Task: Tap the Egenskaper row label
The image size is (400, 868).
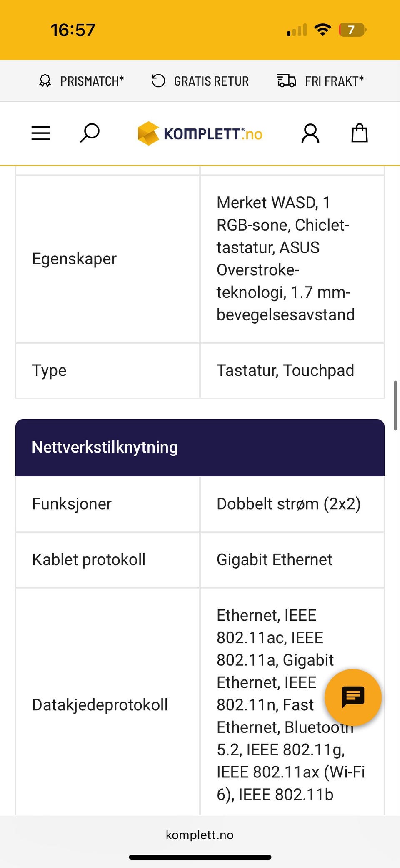Action: click(x=74, y=259)
